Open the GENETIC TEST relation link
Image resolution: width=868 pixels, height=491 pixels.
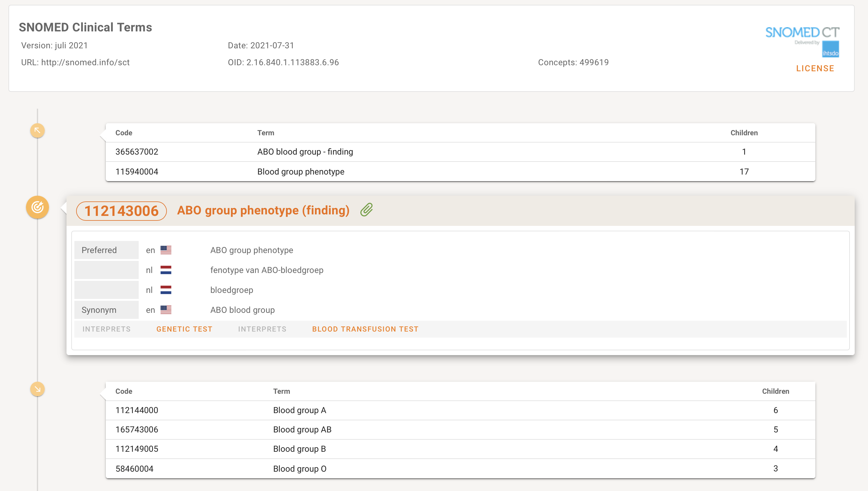pos(184,329)
